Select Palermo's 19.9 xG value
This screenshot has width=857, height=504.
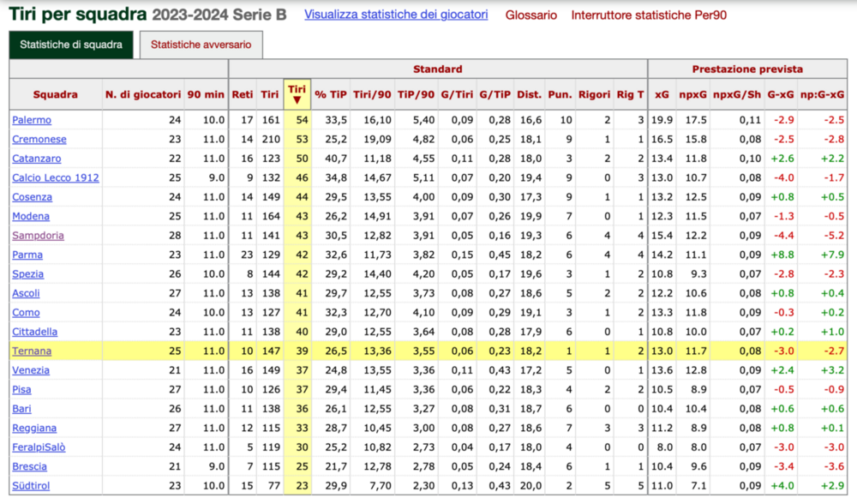(662, 120)
